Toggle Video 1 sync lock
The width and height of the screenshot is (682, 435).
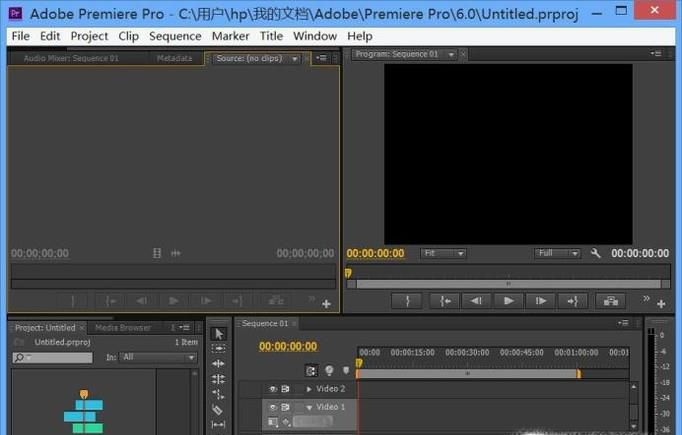(x=285, y=407)
